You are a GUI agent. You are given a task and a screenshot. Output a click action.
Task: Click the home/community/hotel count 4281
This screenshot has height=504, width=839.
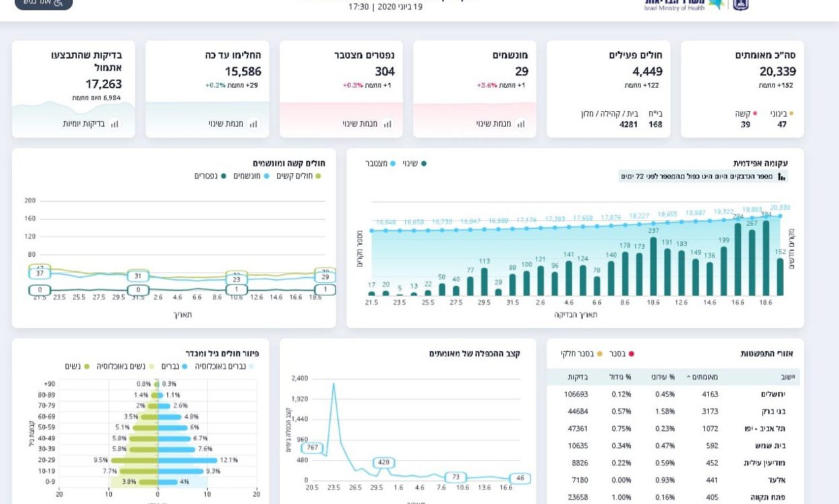(629, 125)
